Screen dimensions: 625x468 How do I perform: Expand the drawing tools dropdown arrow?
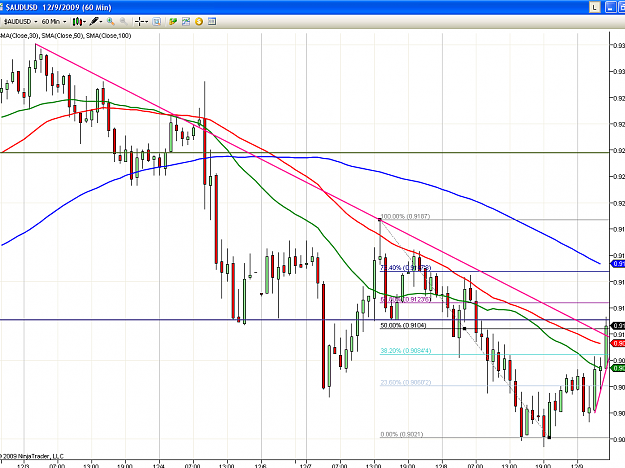pyautogui.click(x=101, y=22)
